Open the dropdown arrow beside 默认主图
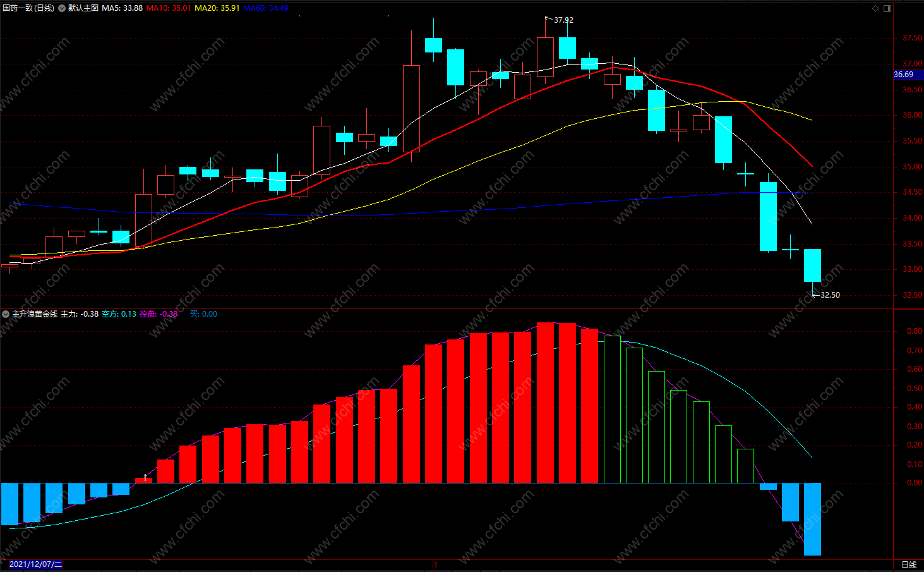 click(62, 8)
